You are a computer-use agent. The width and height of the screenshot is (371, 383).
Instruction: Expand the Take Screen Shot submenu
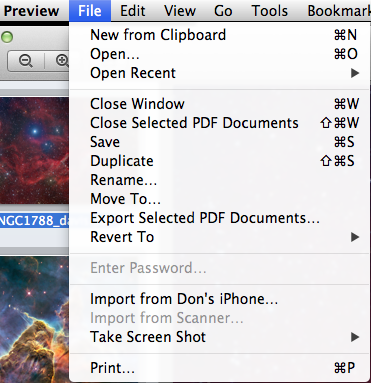click(220, 337)
